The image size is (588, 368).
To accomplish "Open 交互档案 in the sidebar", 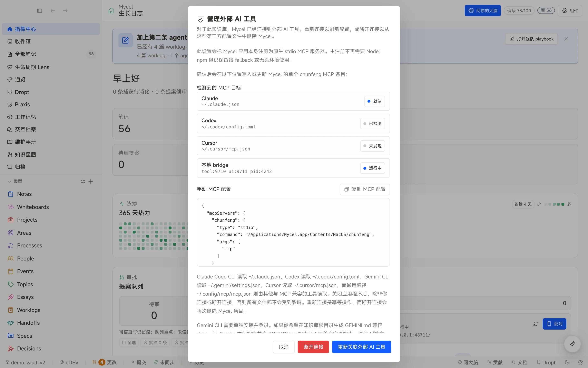I will pos(51,129).
